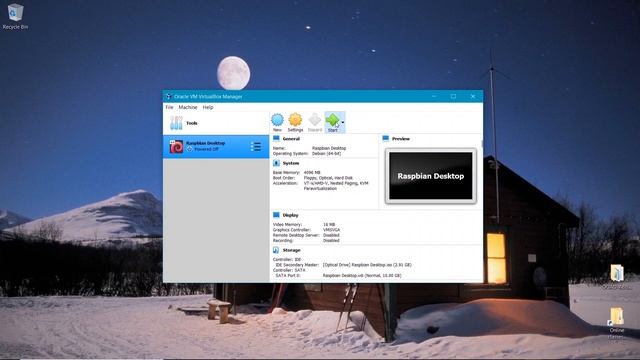Screen dimensions: 640x360
Task: Open the Storage settings header link
Action: [x=291, y=250]
